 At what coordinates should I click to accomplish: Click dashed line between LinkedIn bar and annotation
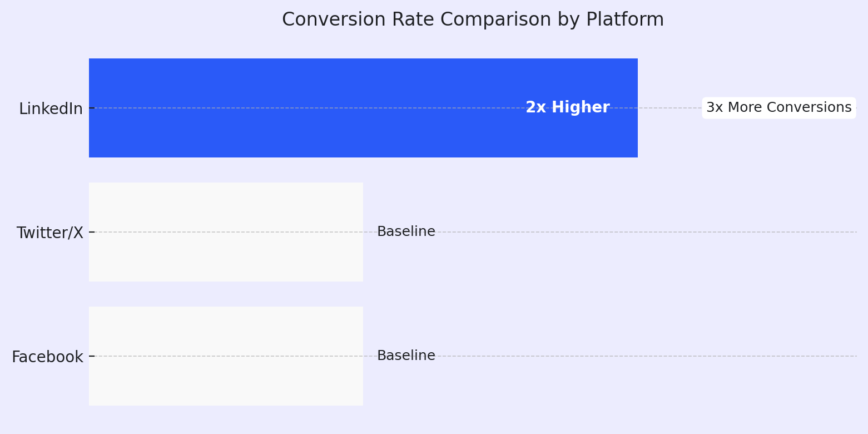[x=670, y=108]
